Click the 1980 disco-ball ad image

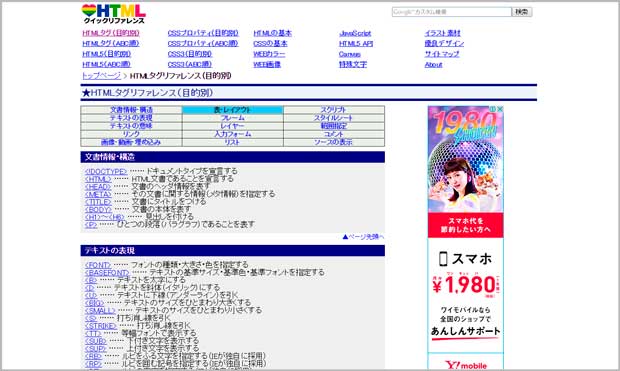465,159
